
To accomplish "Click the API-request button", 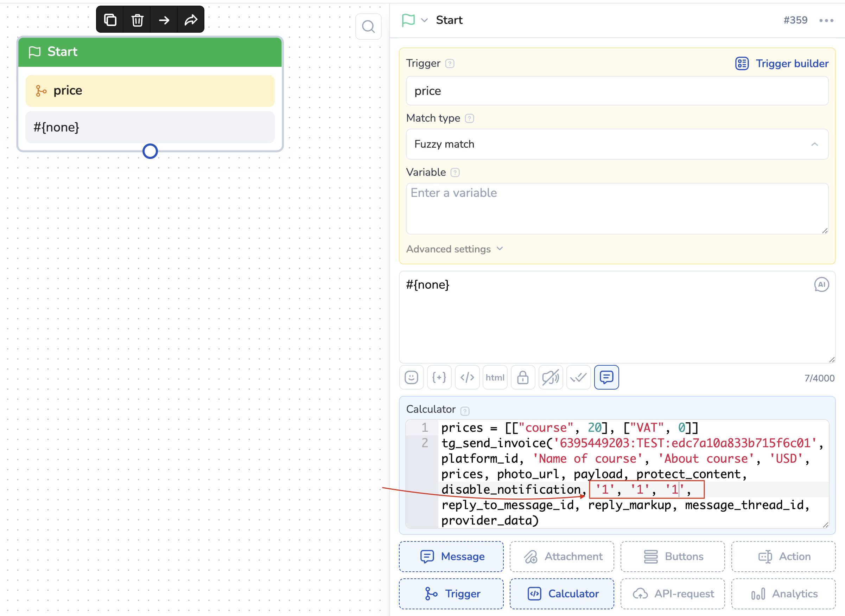I will [673, 593].
